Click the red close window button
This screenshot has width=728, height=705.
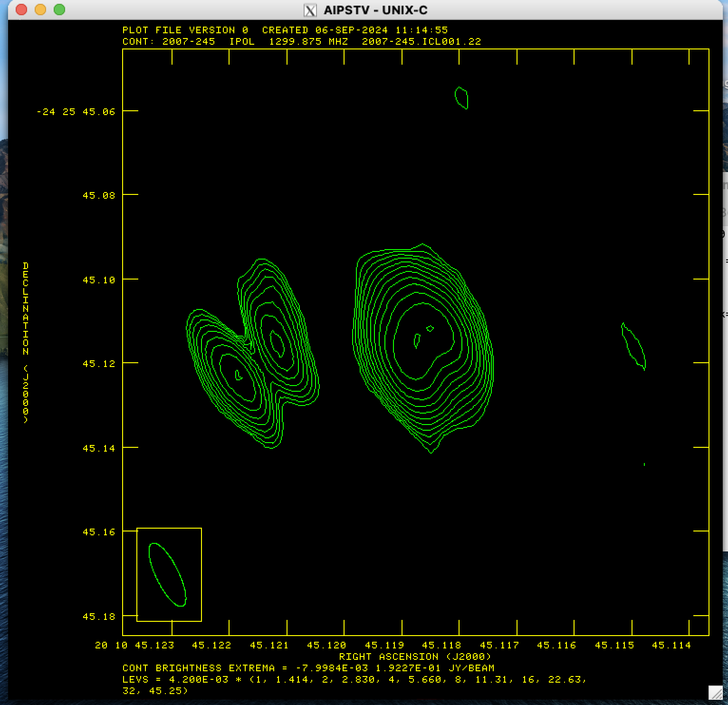click(21, 10)
